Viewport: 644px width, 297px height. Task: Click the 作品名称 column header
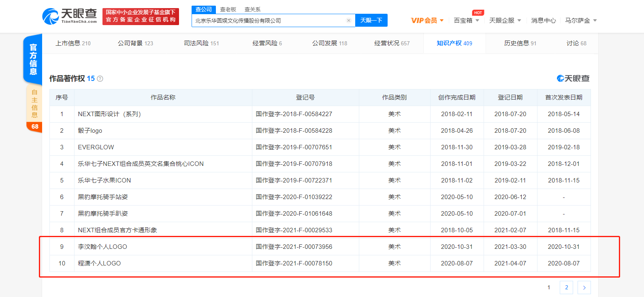tap(163, 98)
